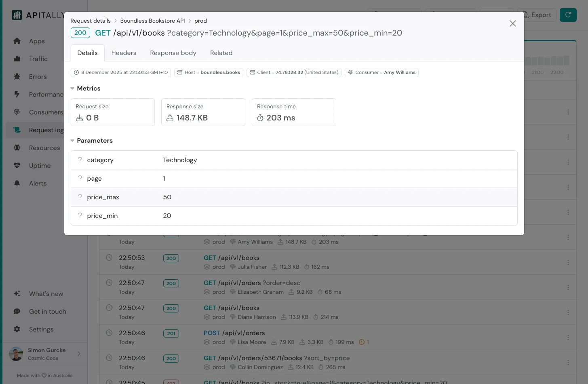The image size is (588, 384).
Task: Click the Host = boundless.books tag
Action: coord(209,73)
